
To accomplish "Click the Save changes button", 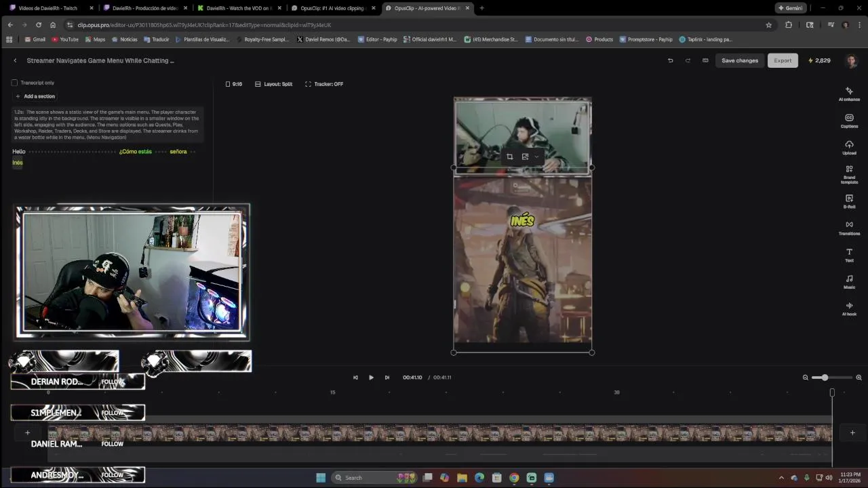I will (x=740, y=60).
